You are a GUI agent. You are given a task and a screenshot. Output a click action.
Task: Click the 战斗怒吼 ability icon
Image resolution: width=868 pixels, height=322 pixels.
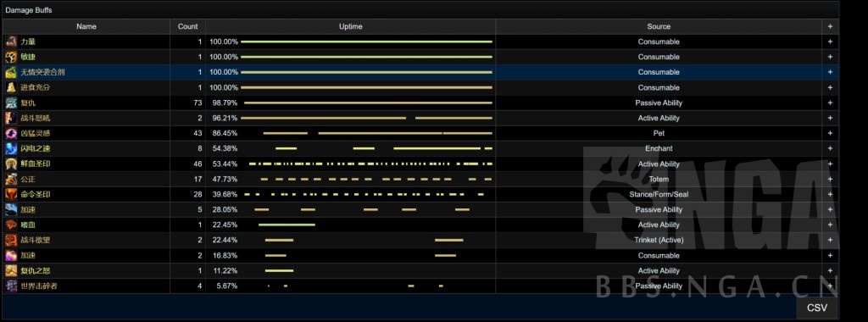[11, 118]
